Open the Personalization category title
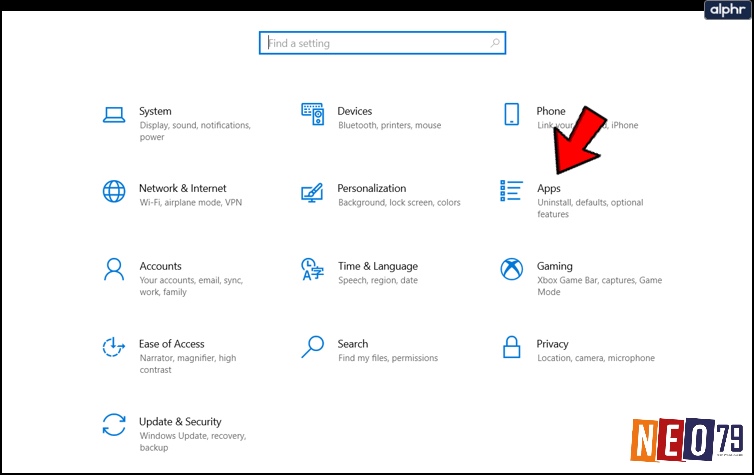This screenshot has width=754, height=475. click(372, 188)
